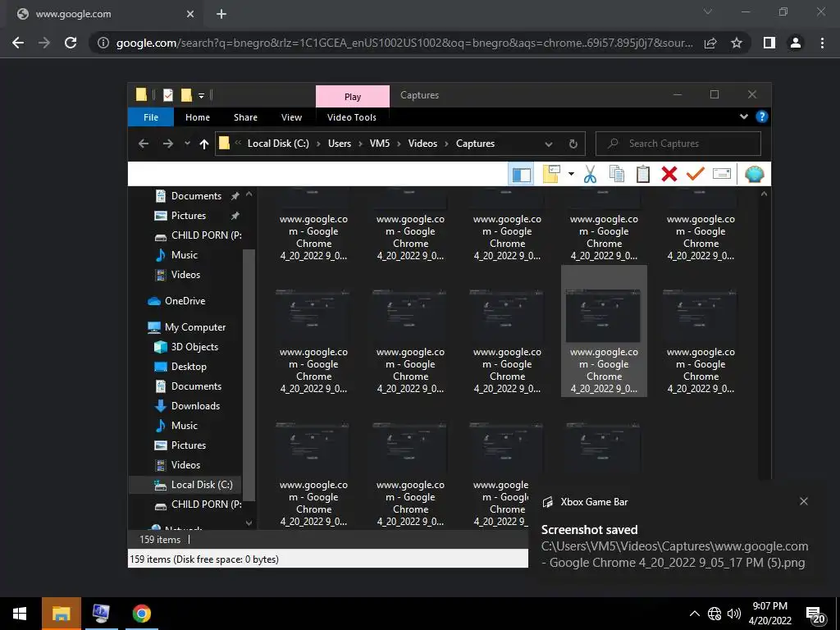Expand the Explorer ribbon chevron
This screenshot has height=630, width=840.
coord(743,116)
